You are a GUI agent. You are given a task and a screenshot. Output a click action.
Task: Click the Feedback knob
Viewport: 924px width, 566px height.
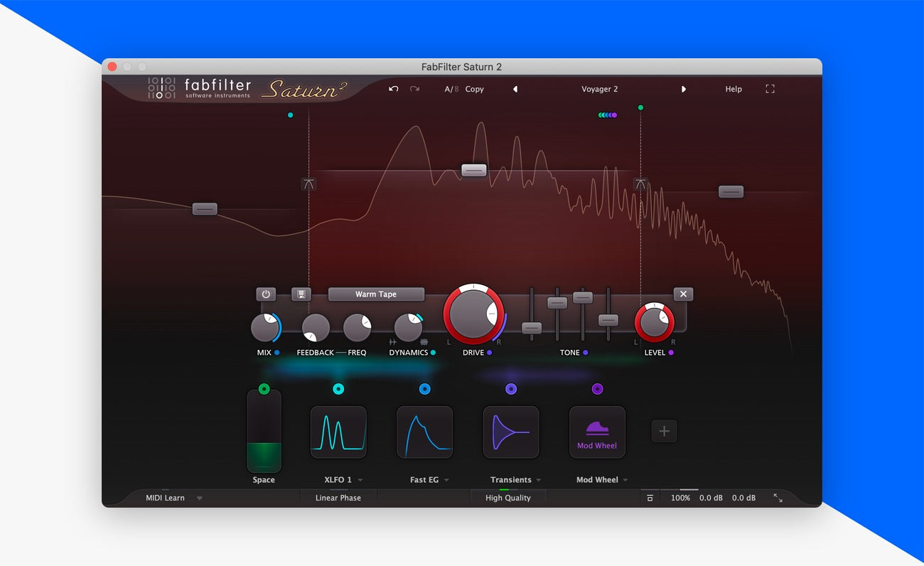[x=316, y=328]
